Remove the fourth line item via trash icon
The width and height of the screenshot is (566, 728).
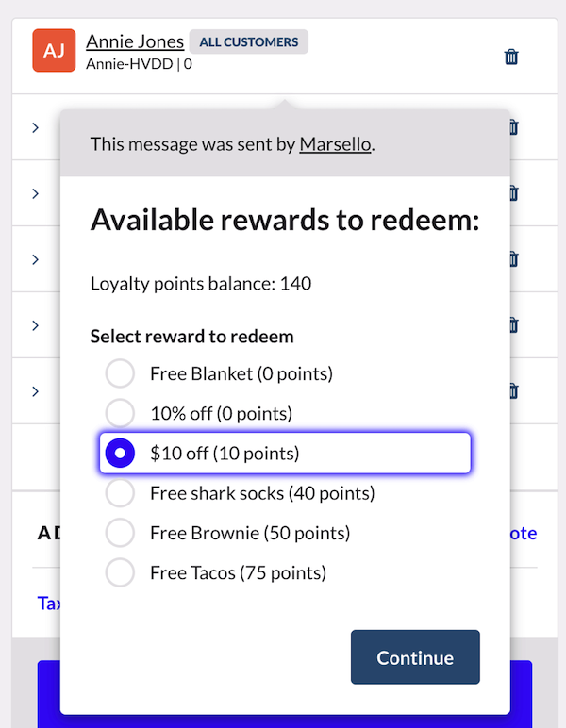click(x=513, y=325)
